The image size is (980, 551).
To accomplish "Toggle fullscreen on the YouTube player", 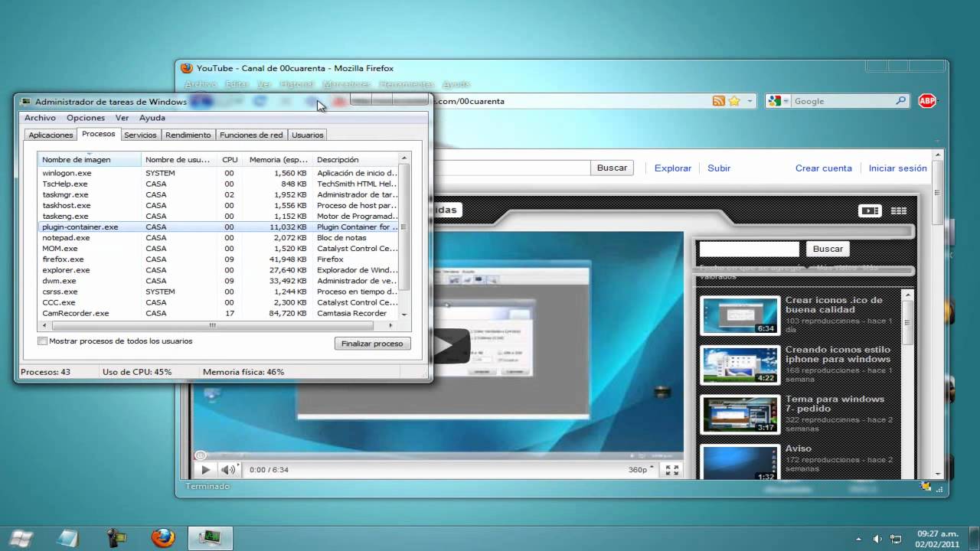I will (x=671, y=470).
